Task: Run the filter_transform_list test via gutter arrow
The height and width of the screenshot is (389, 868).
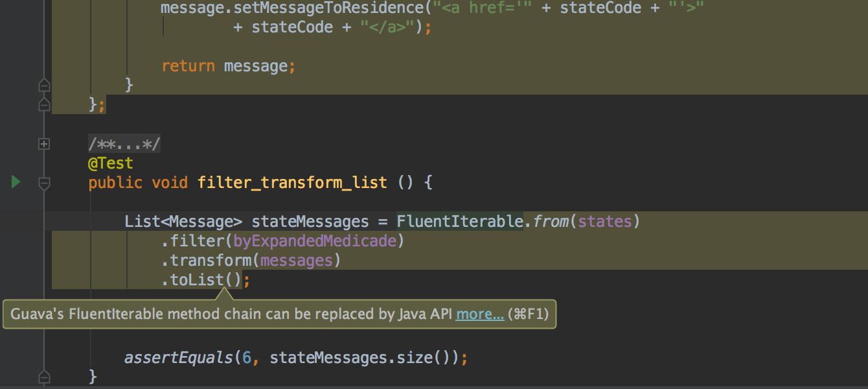Action: tap(16, 182)
